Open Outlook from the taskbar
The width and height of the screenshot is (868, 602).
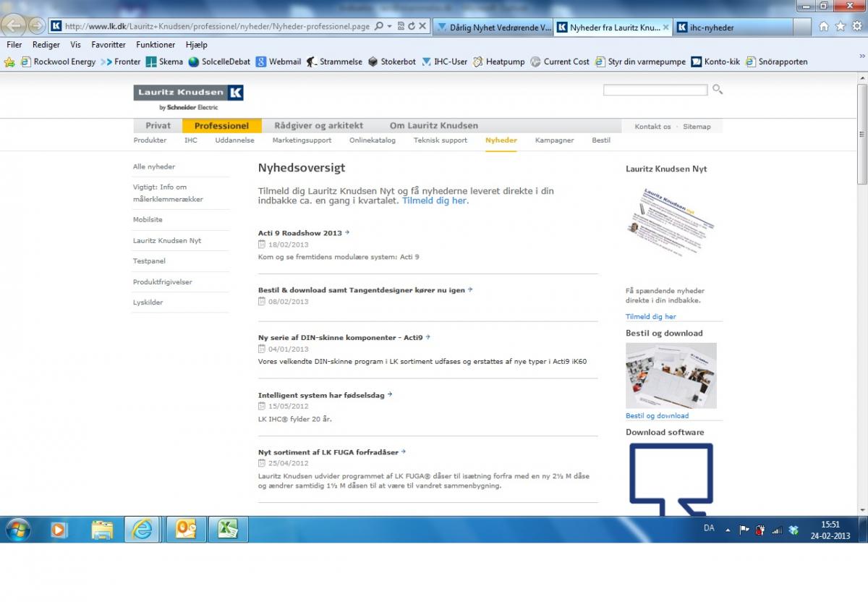[186, 530]
